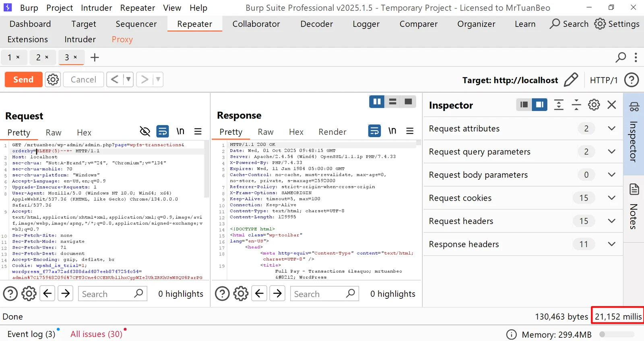
Task: Add a new Repeater tab
Action: coord(95,58)
